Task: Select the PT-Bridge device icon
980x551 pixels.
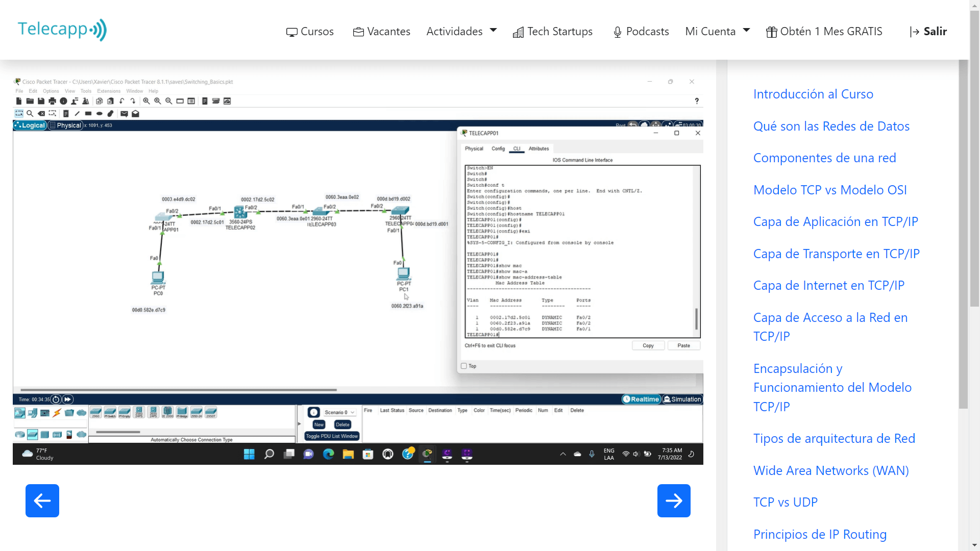Action: click(182, 412)
